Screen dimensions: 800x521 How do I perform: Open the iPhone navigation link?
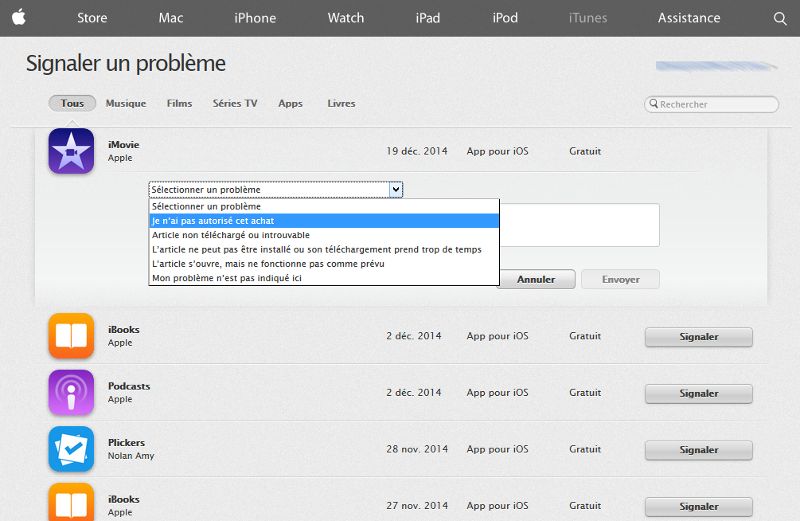coord(255,18)
